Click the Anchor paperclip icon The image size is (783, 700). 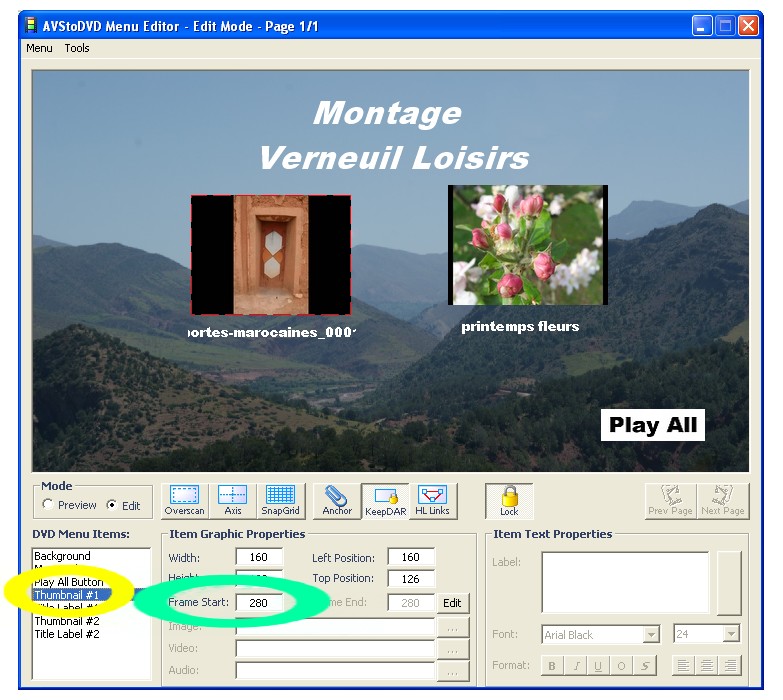coord(337,500)
